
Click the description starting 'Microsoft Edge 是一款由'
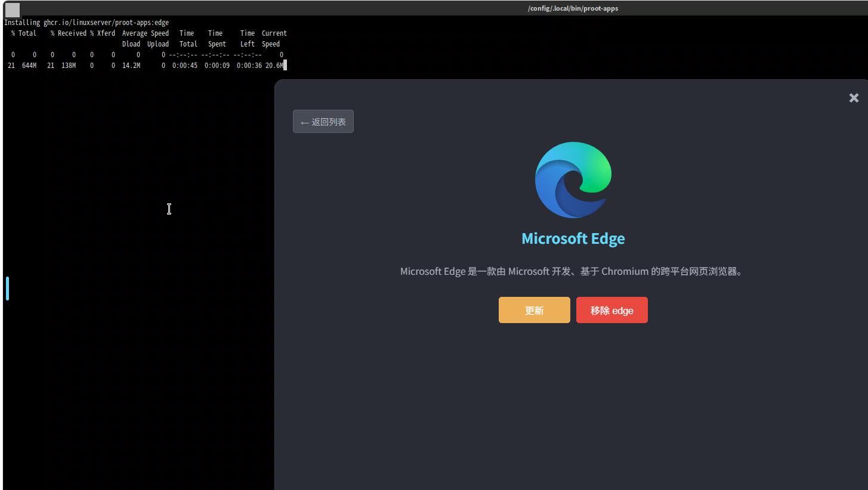pos(573,271)
